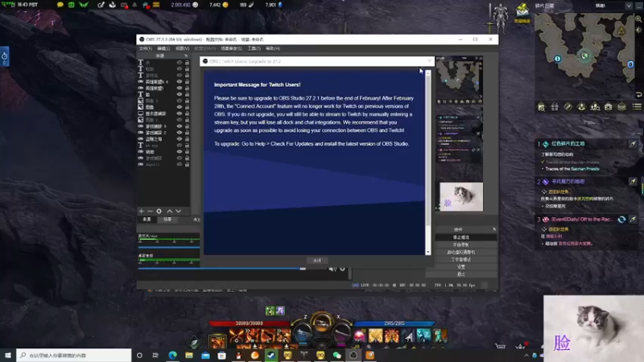
Task: Track quest 2 with its compass icon
Action: point(633,182)
